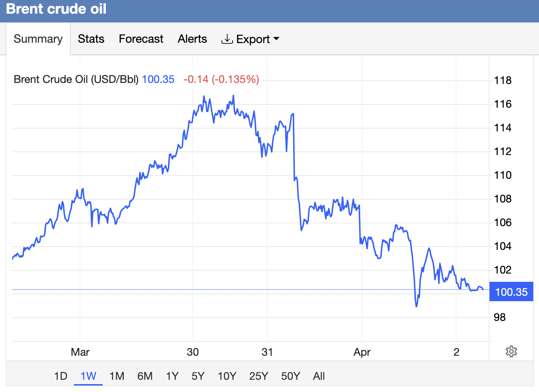Choose the 50Y time range
Image resolution: width=539 pixels, height=392 pixels.
pos(290,376)
